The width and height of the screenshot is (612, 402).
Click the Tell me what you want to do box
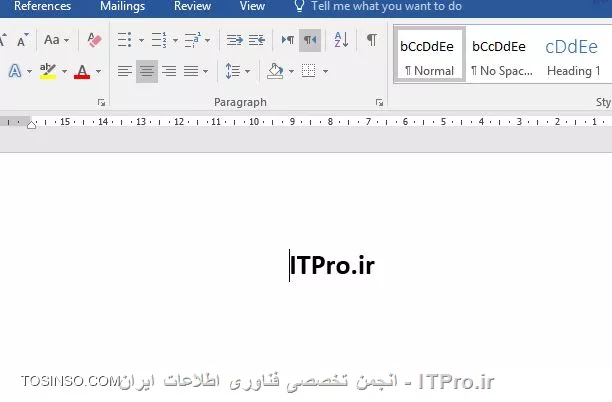click(379, 6)
